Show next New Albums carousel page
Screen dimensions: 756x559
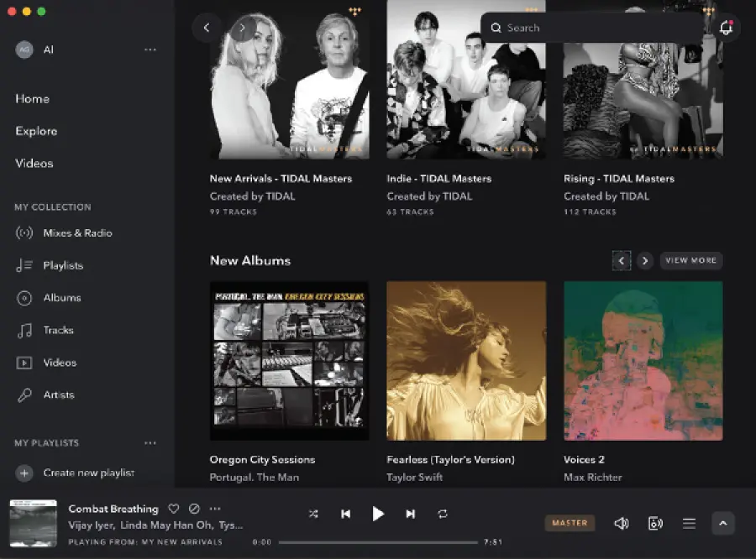point(644,261)
